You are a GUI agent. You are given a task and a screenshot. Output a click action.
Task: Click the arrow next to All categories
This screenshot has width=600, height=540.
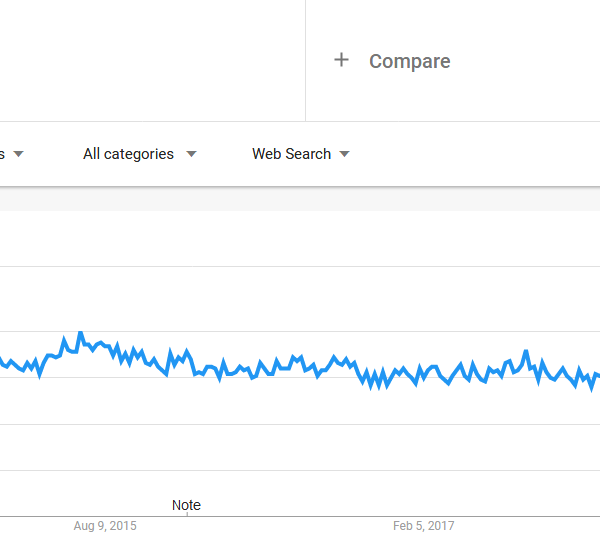click(x=191, y=154)
